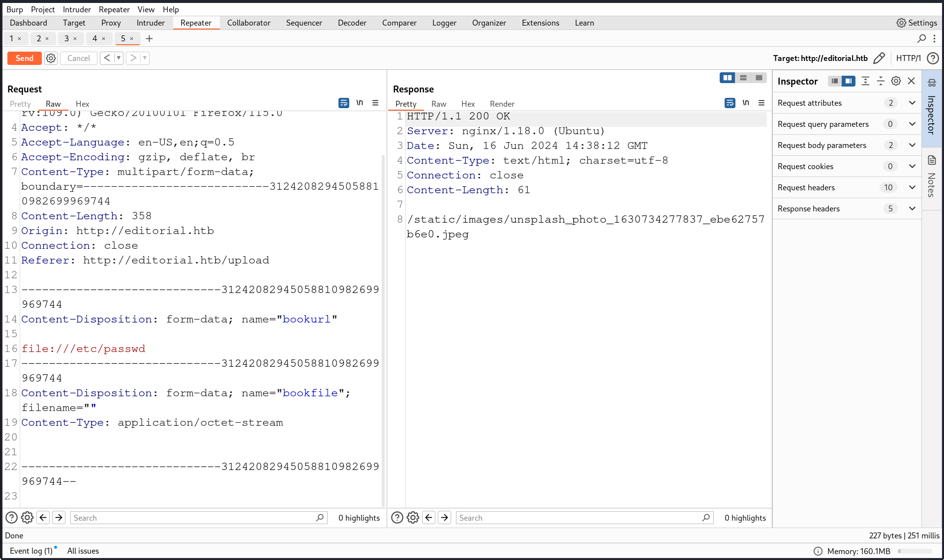Viewport: 944px width, 560px height.
Task: Go back to previous request in history
Action: click(x=107, y=58)
